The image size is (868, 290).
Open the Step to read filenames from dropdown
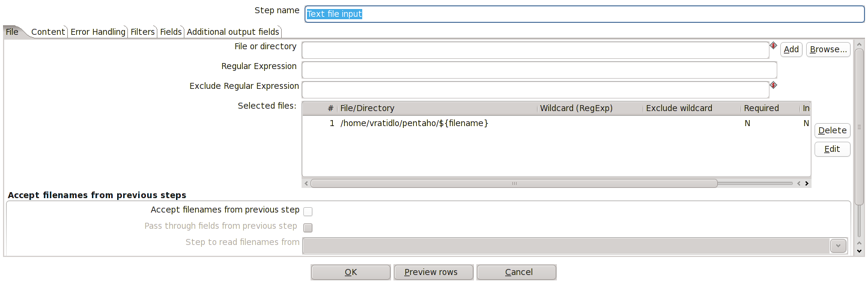pos(838,246)
